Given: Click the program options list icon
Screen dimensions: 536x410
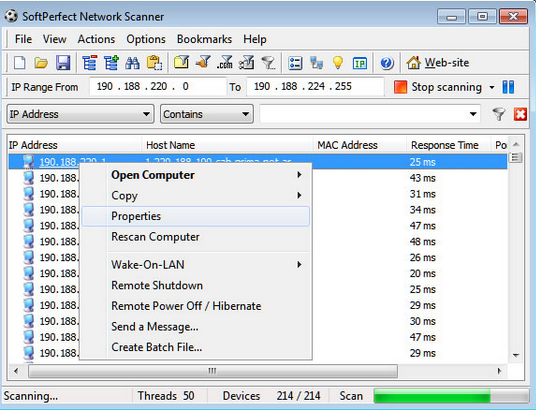Looking at the screenshot, I should (x=295, y=63).
